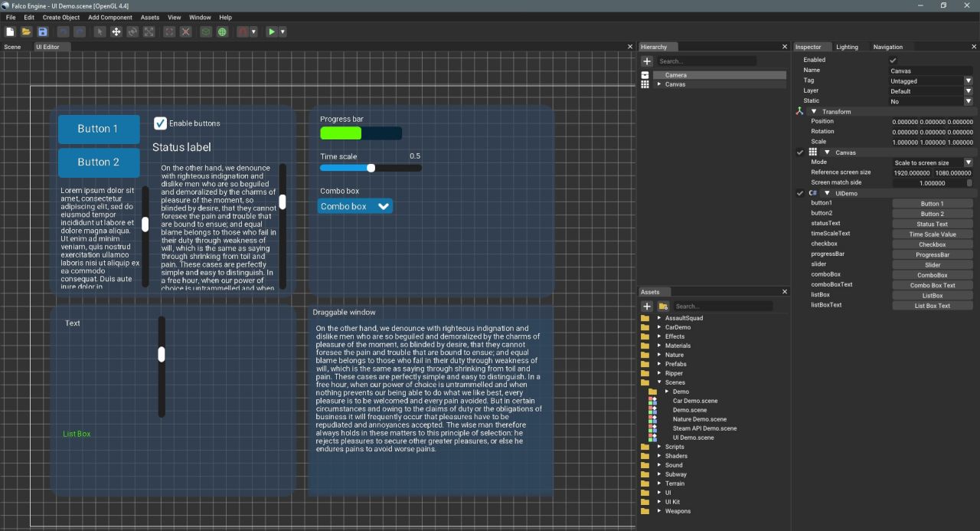Click the Time scale slider handle
Viewport: 980px width, 531px height.
pos(371,168)
